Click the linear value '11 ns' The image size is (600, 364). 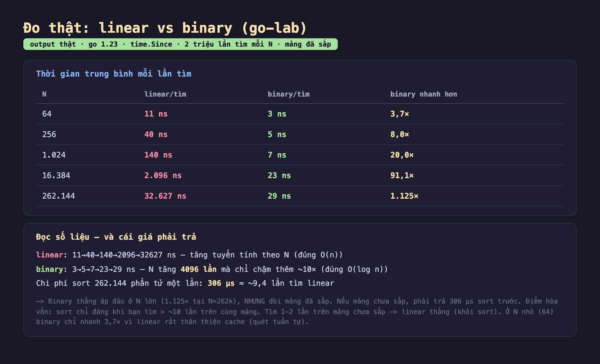(x=156, y=114)
